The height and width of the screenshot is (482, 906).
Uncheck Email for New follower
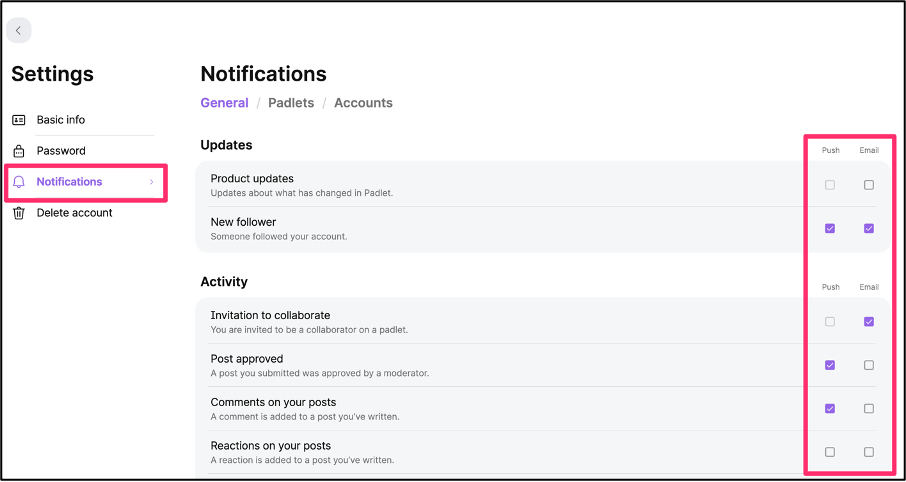point(868,228)
